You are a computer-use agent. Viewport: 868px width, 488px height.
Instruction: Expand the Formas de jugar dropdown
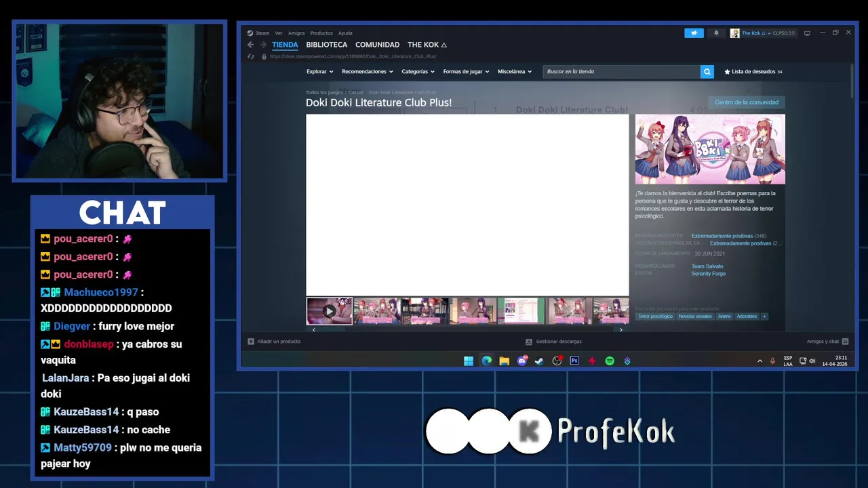(x=466, y=71)
